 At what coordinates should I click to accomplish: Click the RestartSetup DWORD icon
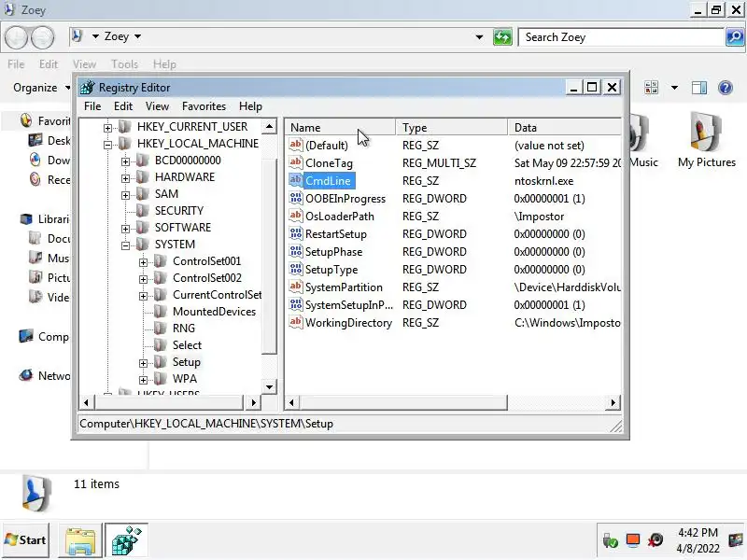click(x=296, y=234)
